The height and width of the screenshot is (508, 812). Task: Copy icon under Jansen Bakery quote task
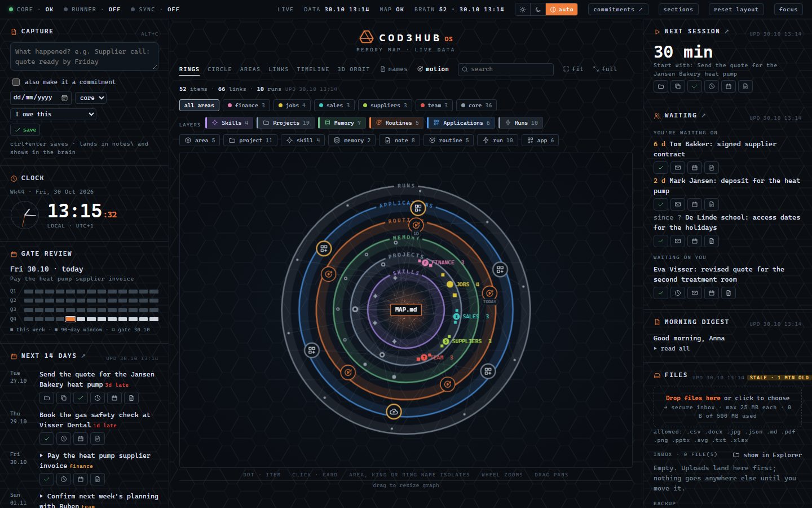click(x=64, y=398)
